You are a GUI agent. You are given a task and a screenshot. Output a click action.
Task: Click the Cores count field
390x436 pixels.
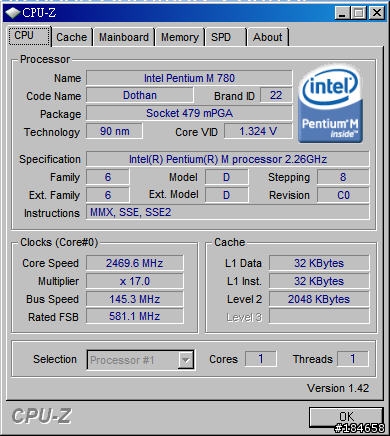tap(261, 359)
